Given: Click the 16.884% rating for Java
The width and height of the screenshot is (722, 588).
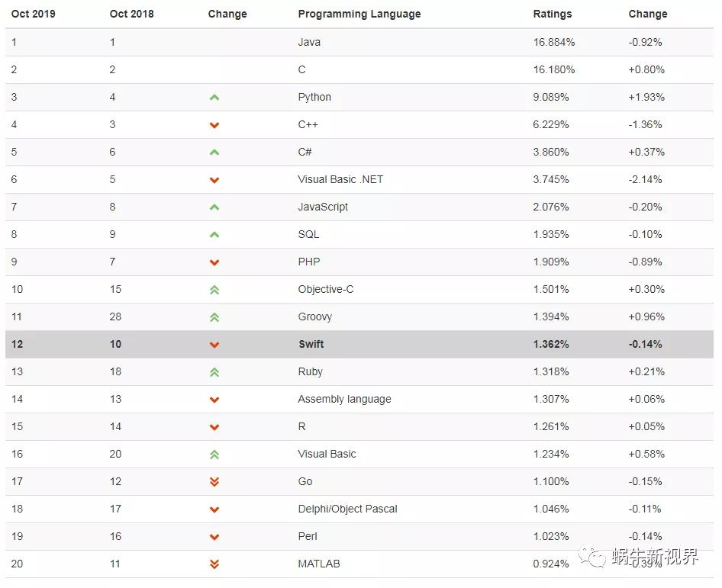Looking at the screenshot, I should click(553, 42).
